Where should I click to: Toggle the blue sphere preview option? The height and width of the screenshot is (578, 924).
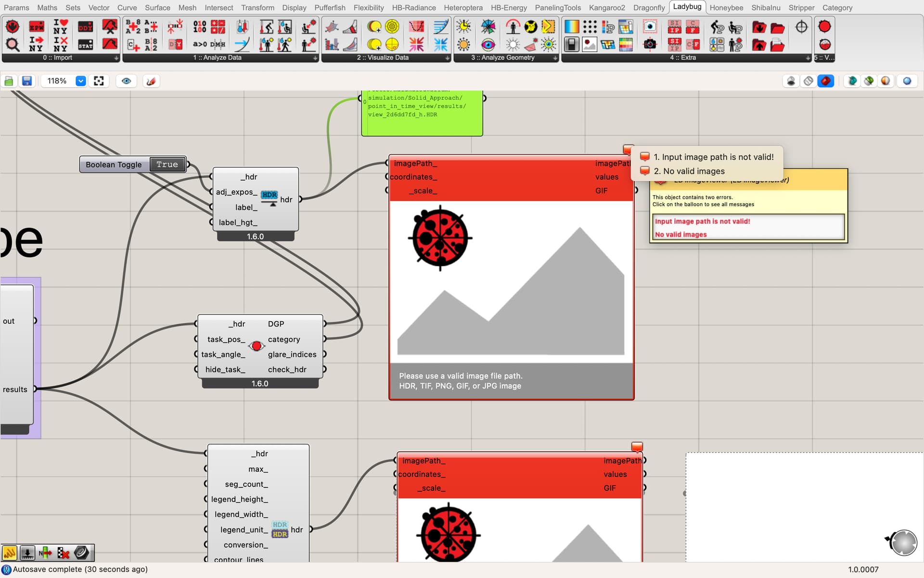pos(907,81)
